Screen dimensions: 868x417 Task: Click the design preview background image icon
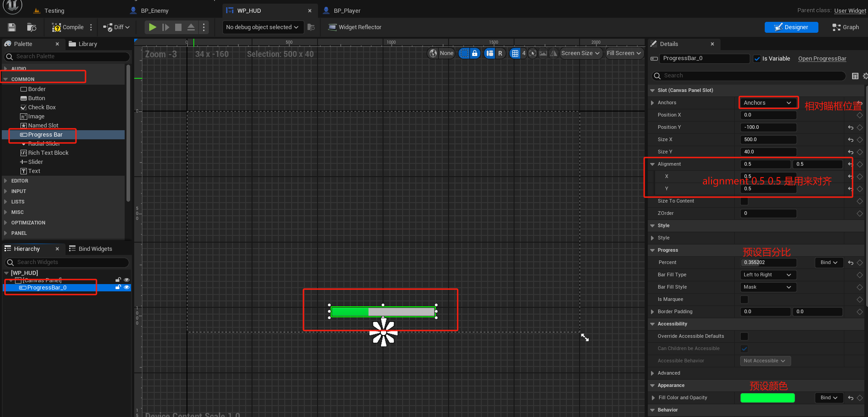[x=543, y=53]
